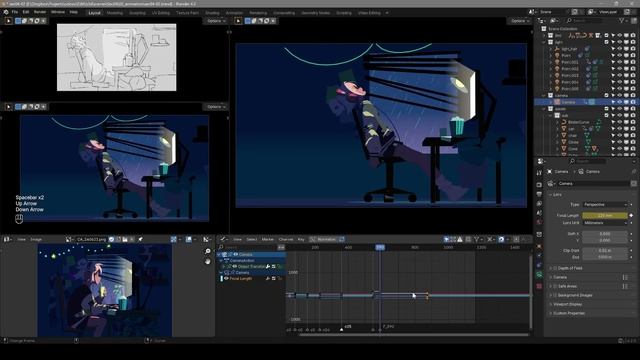Expand the Depth of Field panel

tap(550, 268)
